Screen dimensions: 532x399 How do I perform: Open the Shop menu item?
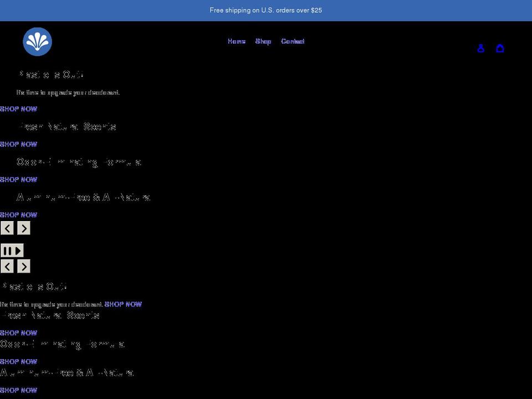click(263, 42)
